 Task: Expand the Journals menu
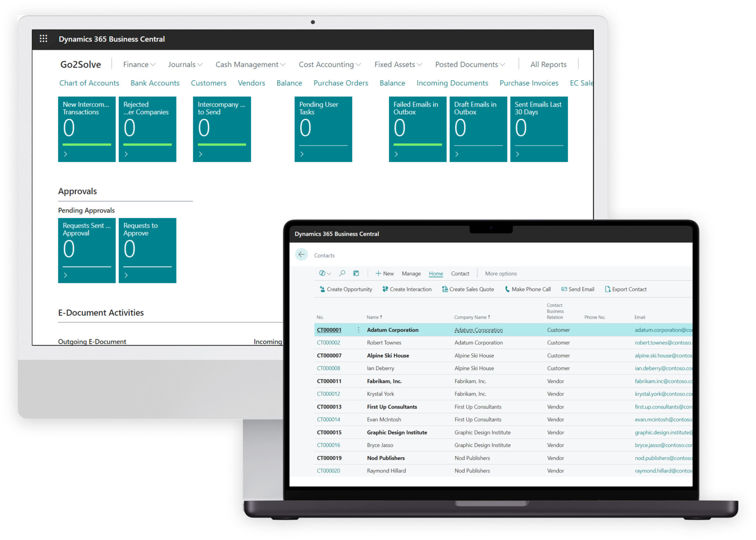point(185,65)
